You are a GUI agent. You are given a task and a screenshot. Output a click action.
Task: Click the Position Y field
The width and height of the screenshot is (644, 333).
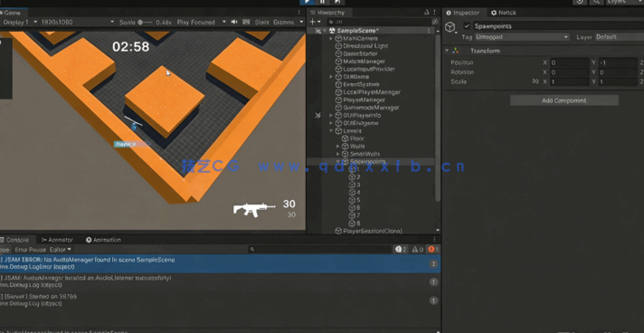[618, 62]
